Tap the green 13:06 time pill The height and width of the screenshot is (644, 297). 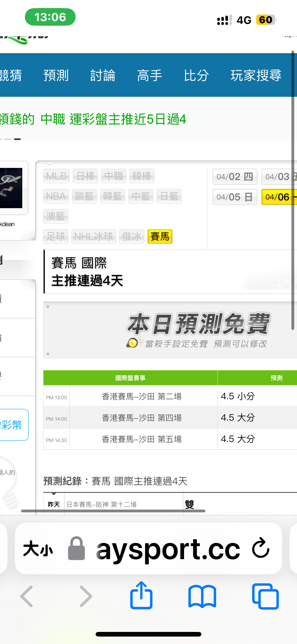tap(50, 17)
